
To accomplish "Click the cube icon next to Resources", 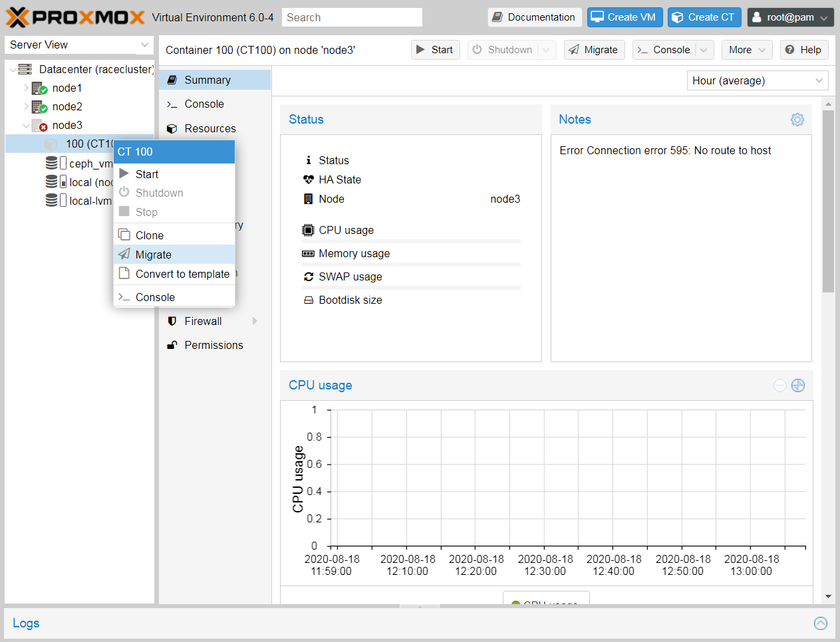I will tap(172, 128).
